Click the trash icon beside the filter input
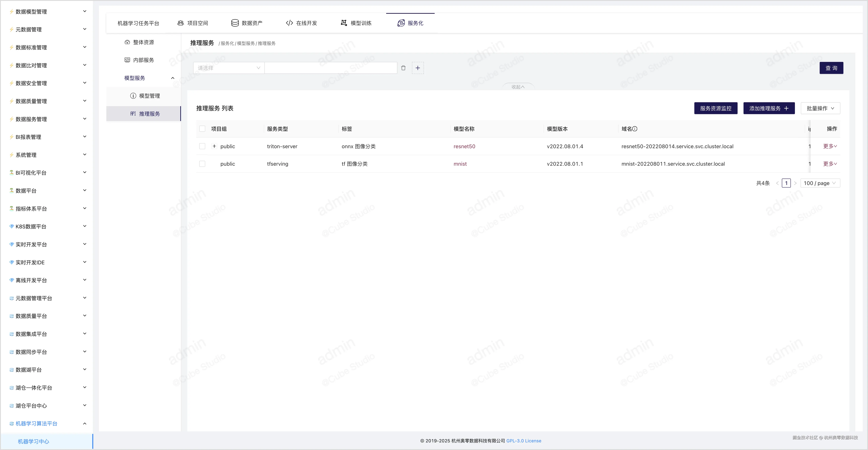 [x=403, y=68]
